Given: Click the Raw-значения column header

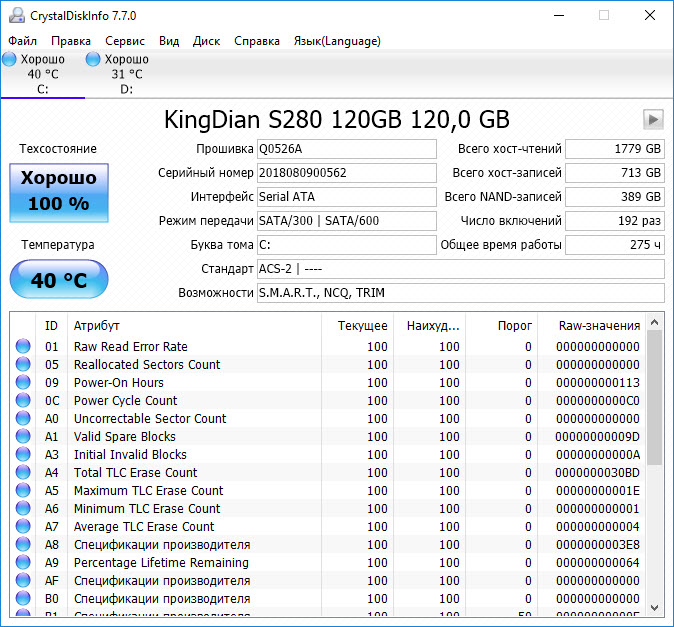Looking at the screenshot, I should click(591, 326).
